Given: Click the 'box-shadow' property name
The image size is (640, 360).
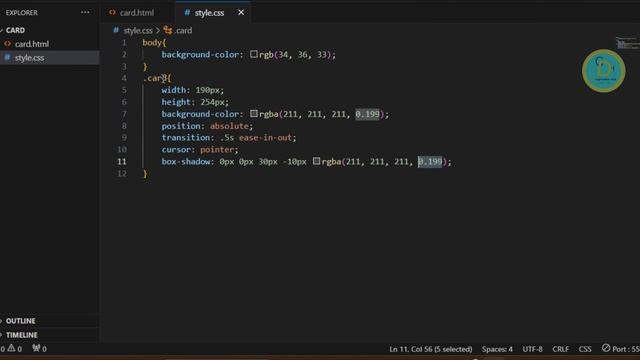Looking at the screenshot, I should pyautogui.click(x=186, y=161).
